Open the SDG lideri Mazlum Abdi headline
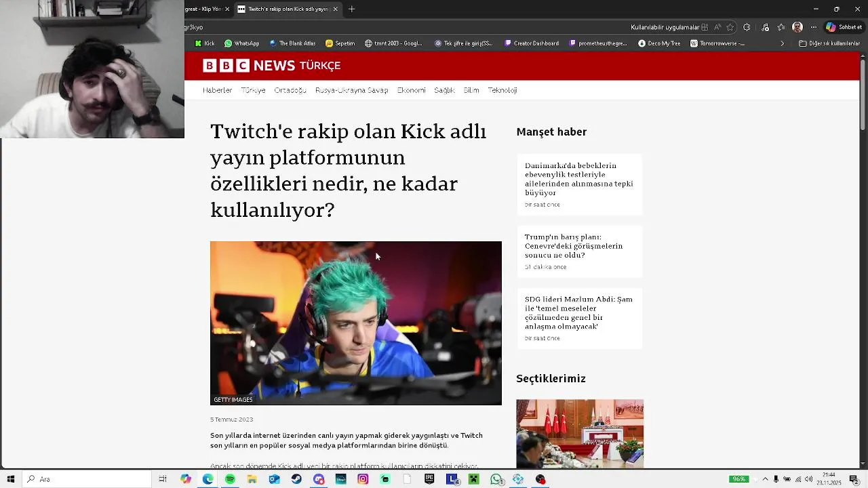The width and height of the screenshot is (868, 488). 578,312
